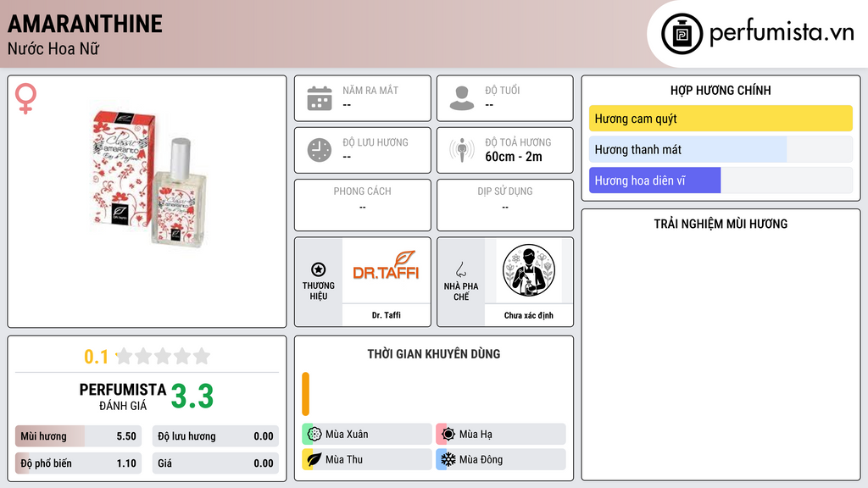Click the snowflake icon for Mùa Đông
The height and width of the screenshot is (488, 868).
(x=448, y=459)
